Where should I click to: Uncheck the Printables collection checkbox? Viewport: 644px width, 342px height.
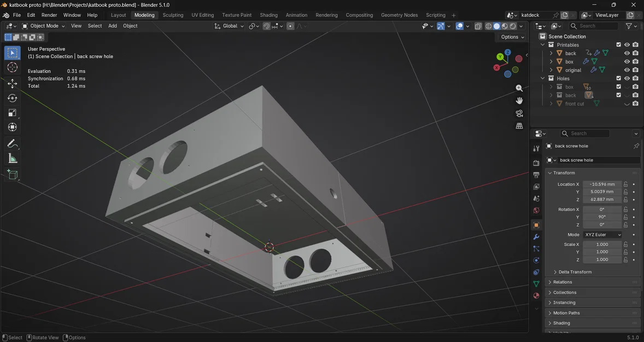618,45
